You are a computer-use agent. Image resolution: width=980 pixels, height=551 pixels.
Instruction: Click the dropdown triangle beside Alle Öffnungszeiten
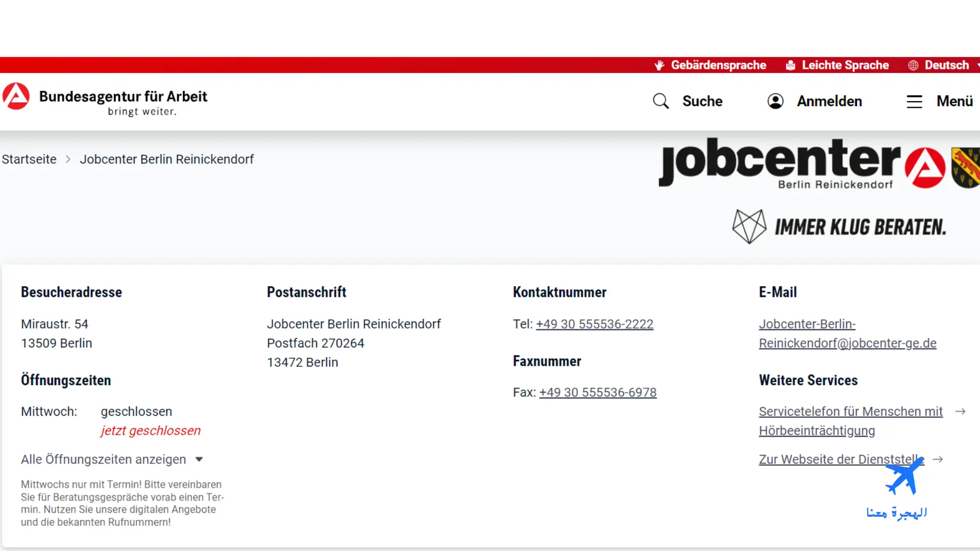tap(199, 459)
